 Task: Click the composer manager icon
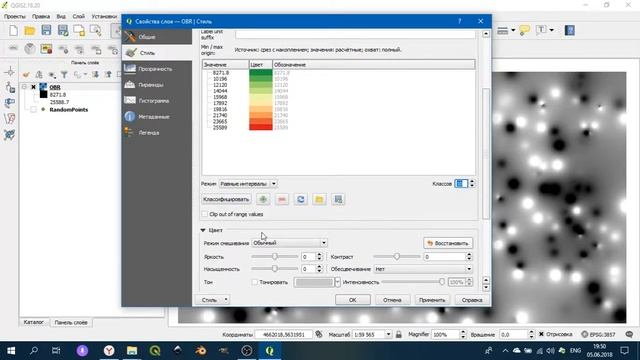(x=96, y=30)
